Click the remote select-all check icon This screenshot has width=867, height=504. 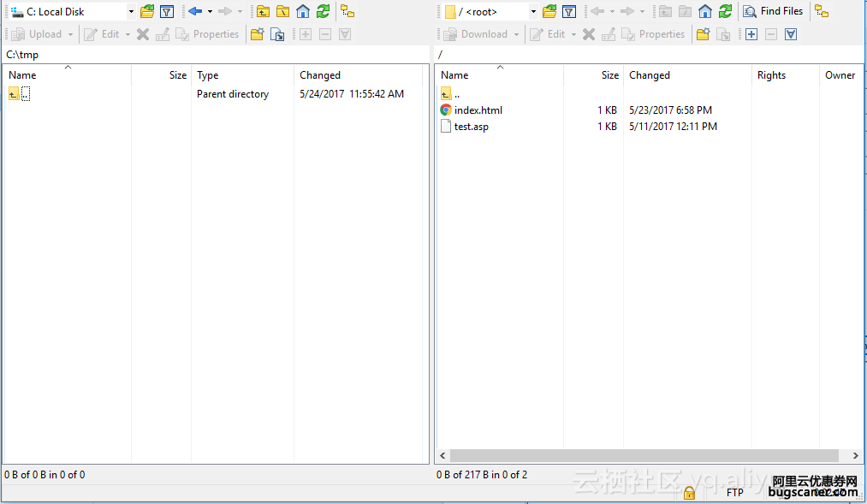791,34
